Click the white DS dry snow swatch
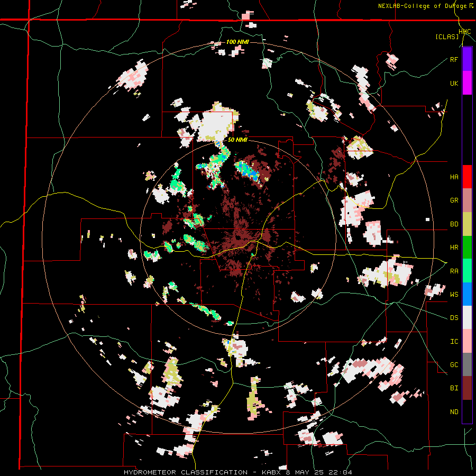Viewport: 476px width, 476px height. [x=467, y=317]
